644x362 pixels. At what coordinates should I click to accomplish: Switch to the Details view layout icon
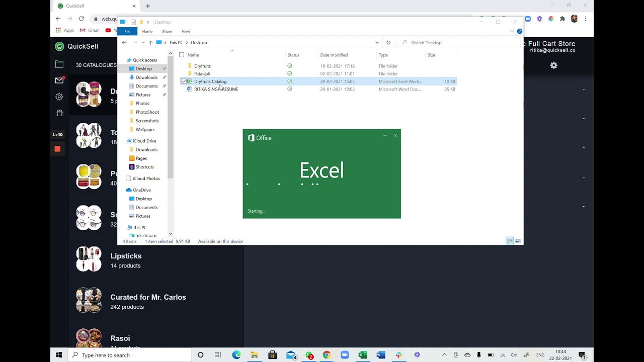tap(510, 241)
